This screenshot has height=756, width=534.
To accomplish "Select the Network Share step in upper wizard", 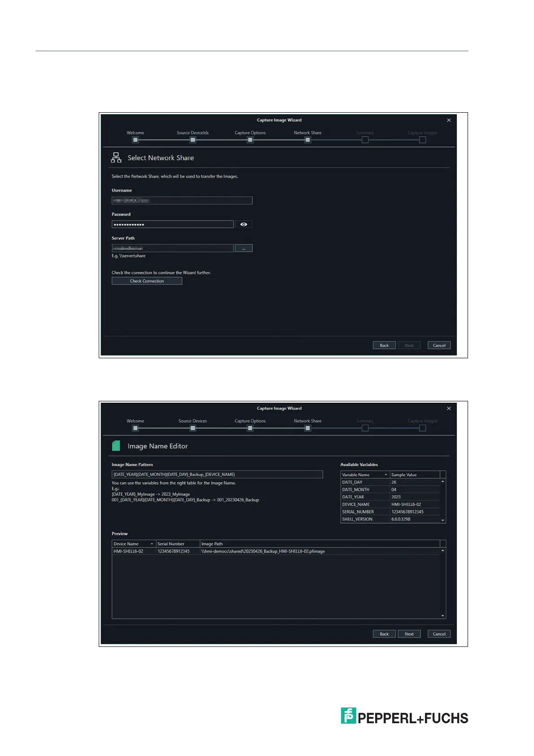I will pos(307,140).
